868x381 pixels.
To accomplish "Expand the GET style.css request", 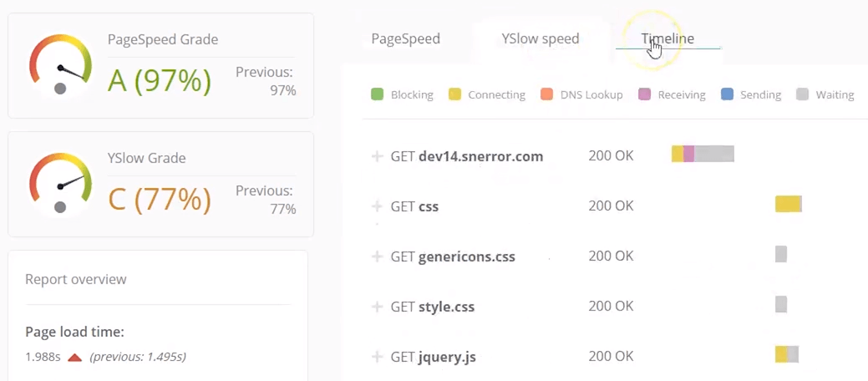I will 377,307.
